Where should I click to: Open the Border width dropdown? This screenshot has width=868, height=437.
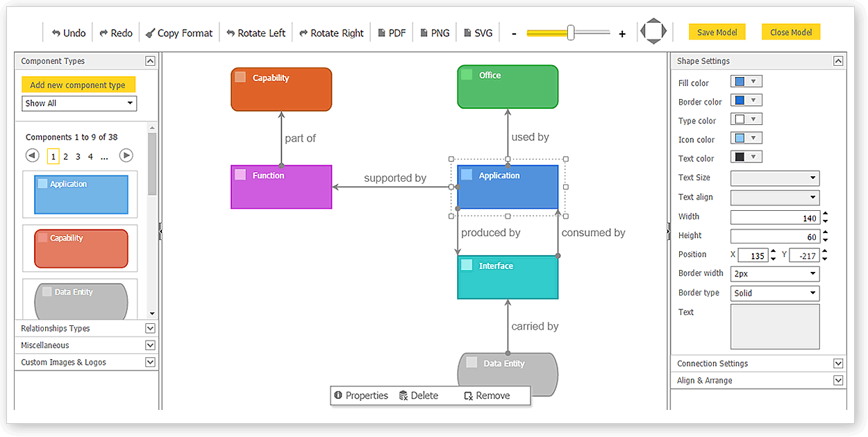tap(775, 274)
